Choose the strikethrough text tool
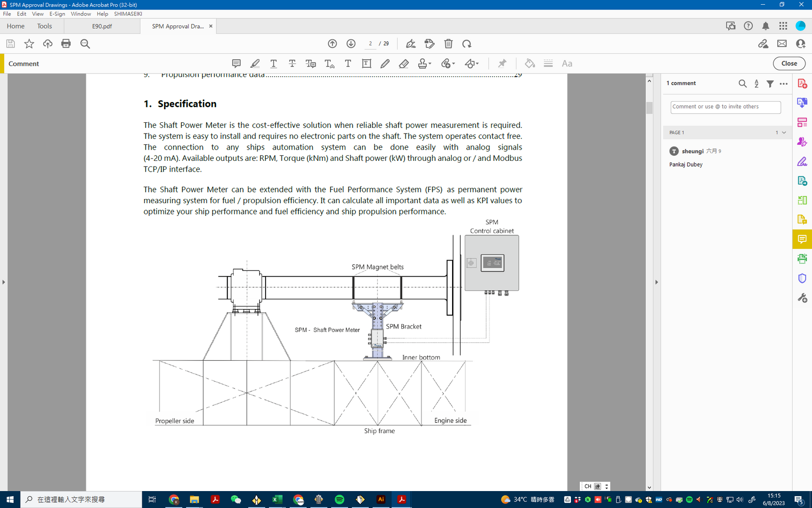This screenshot has height=508, width=812. (x=292, y=63)
